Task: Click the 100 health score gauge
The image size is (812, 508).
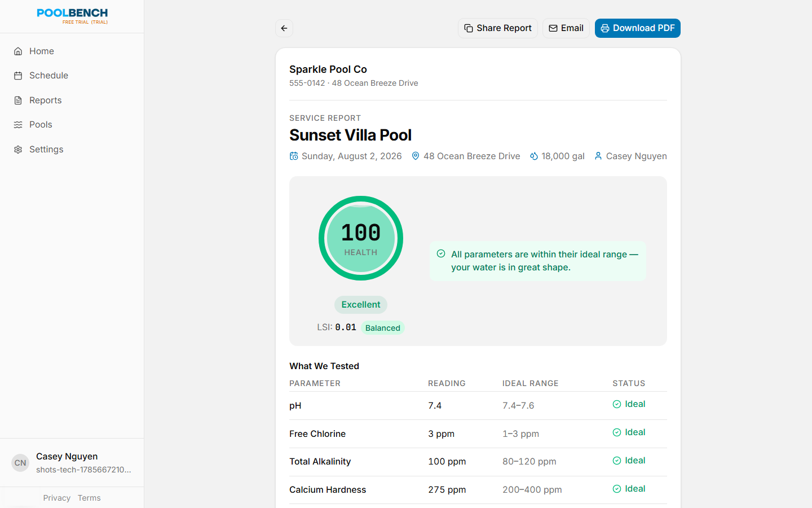Action: tap(361, 238)
